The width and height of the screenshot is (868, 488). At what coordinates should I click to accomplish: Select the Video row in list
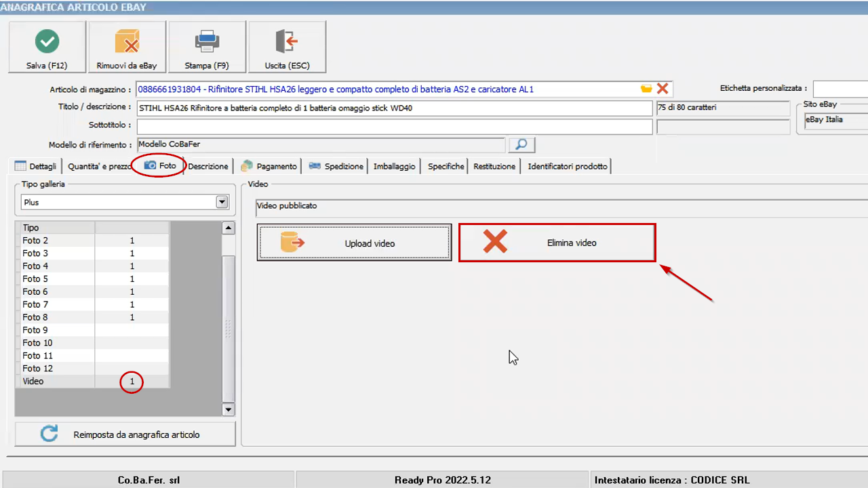click(x=92, y=382)
